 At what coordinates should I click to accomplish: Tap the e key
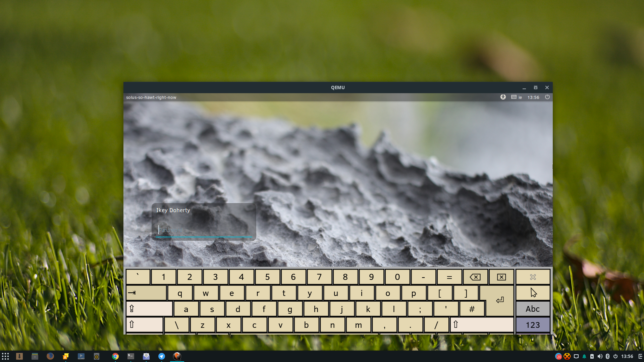click(232, 293)
